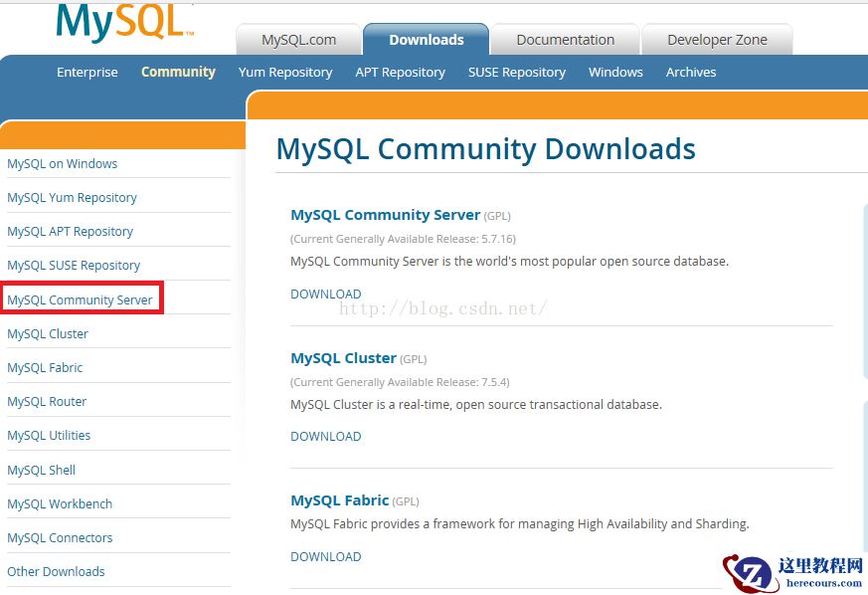
Task: Choose Windows in navigation bar
Action: 615,72
